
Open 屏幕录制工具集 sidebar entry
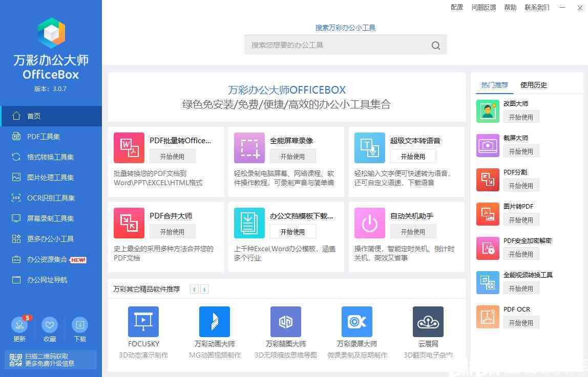[51, 218]
